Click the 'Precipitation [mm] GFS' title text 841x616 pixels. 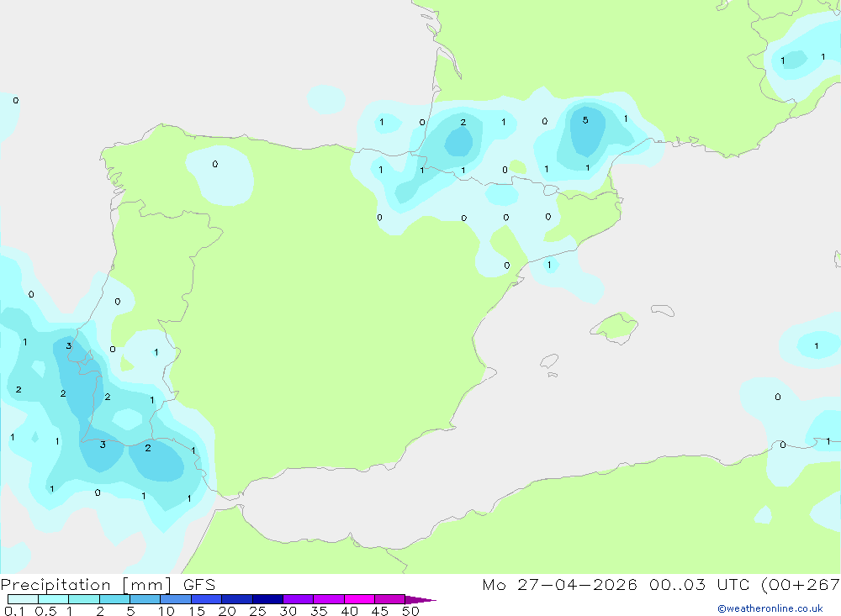coord(108,585)
